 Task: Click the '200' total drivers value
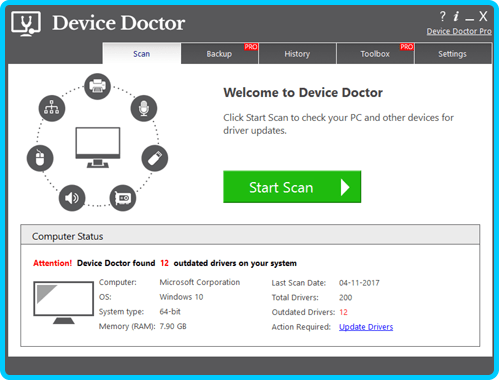point(346,298)
